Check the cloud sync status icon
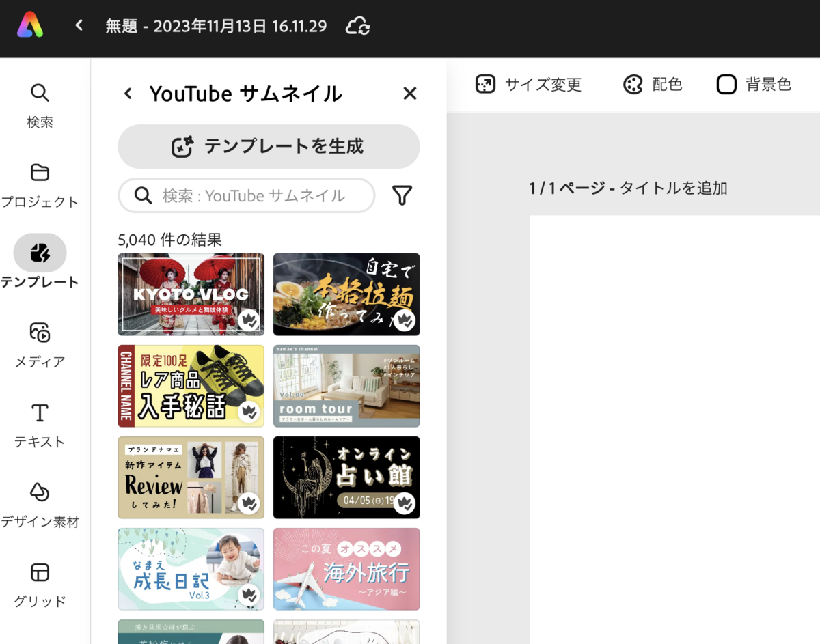 [x=358, y=27]
